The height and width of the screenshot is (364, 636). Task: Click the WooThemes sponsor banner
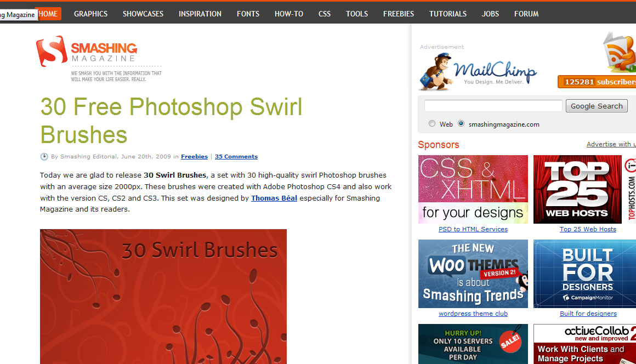(473, 274)
